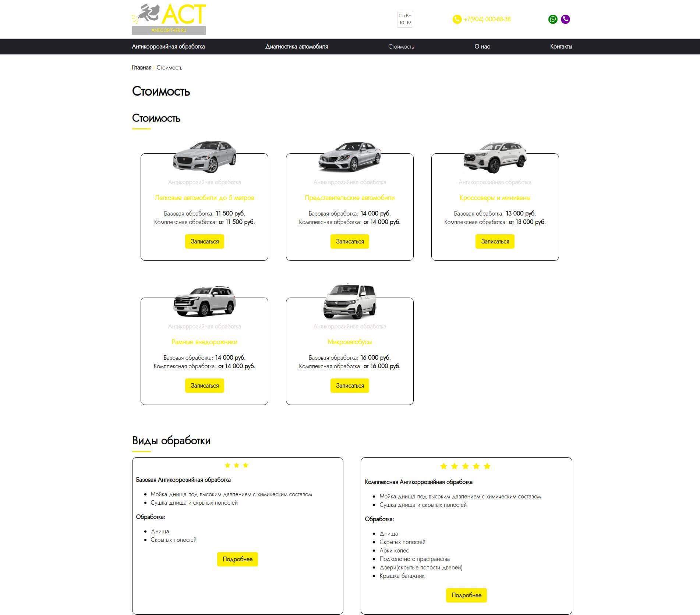Image resolution: width=700 pixels, height=615 pixels.
Task: Click the yellow phone icon beside the number
Action: point(457,19)
